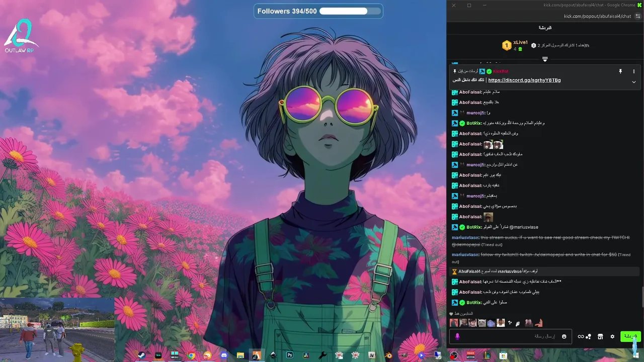Open Photoshop from the taskbar
The height and width of the screenshot is (362, 644).
(x=290, y=355)
